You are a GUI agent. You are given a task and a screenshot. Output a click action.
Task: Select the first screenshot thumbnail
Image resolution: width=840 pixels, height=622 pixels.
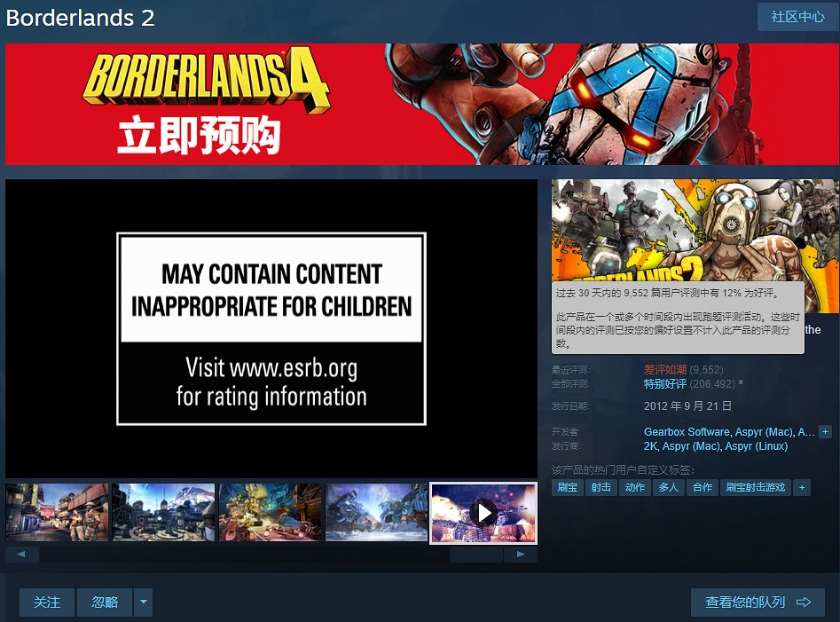coord(56,513)
